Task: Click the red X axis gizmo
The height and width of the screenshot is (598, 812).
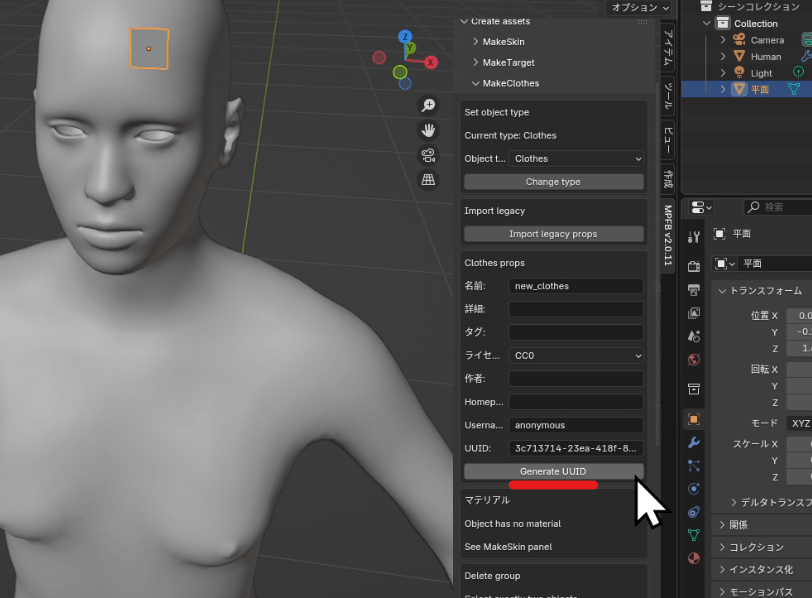Action: 431,62
